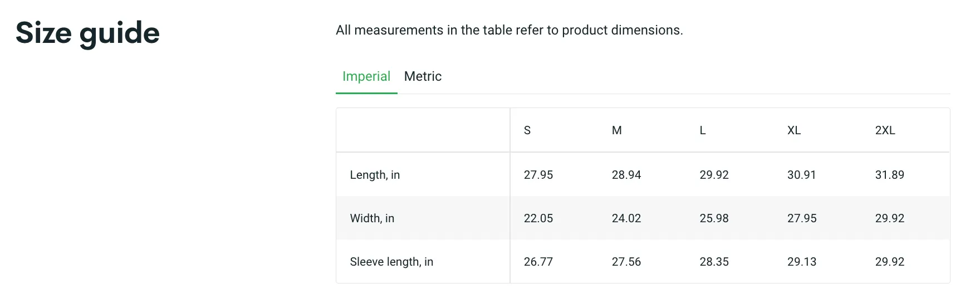Click the 2XL size column header
Screen dimensions: 980x303
pos(885,130)
